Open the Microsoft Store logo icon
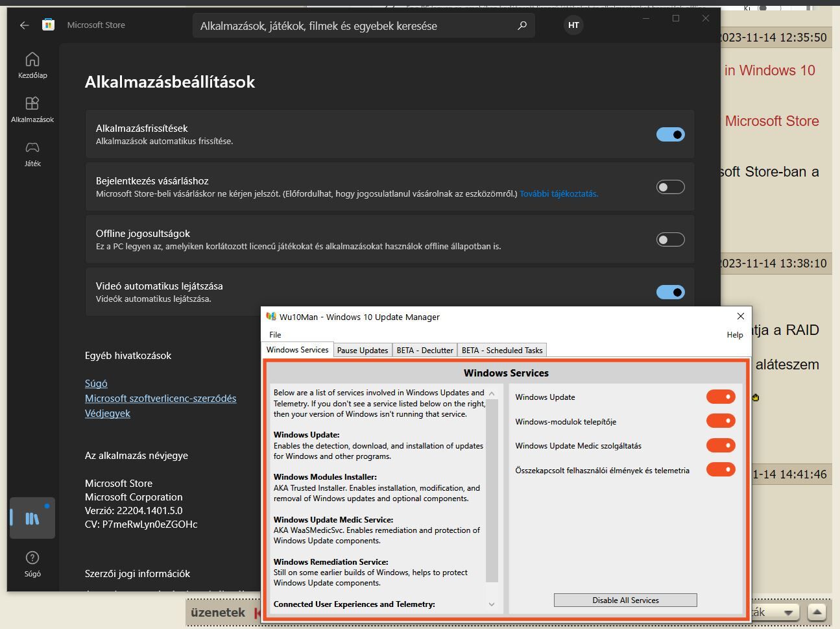The width and height of the screenshot is (840, 629). pos(48,25)
